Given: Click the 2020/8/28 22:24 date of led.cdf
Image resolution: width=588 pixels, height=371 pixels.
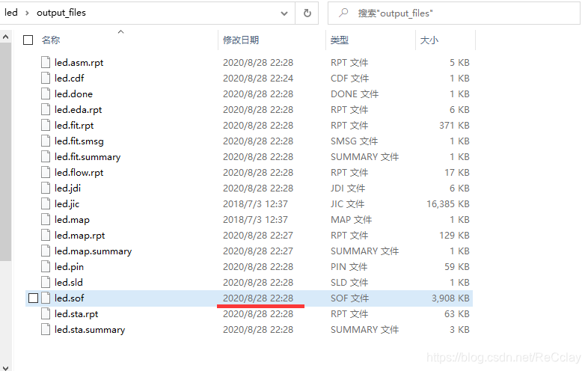Looking at the screenshot, I should (258, 78).
